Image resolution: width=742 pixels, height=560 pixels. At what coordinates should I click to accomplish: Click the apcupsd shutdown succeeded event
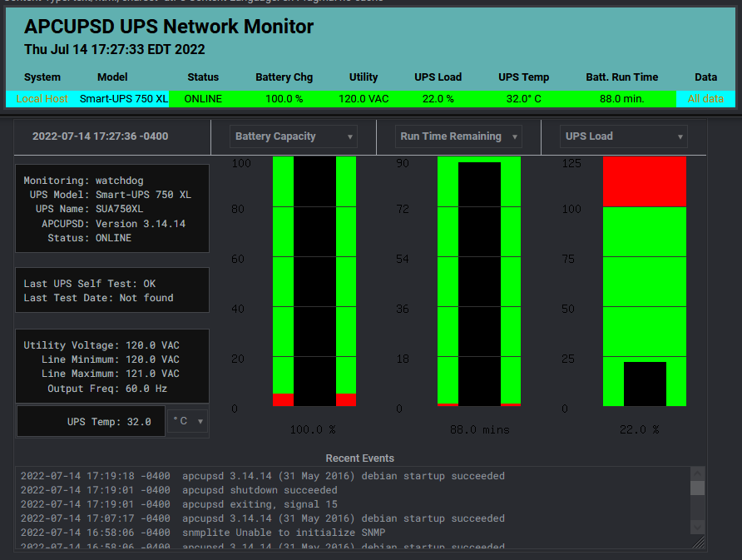coord(179,490)
